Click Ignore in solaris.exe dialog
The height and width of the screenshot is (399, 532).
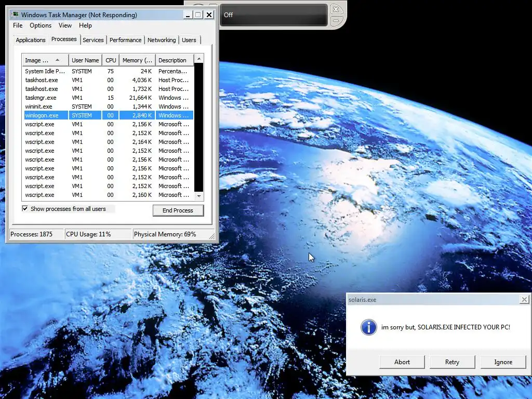(x=503, y=362)
